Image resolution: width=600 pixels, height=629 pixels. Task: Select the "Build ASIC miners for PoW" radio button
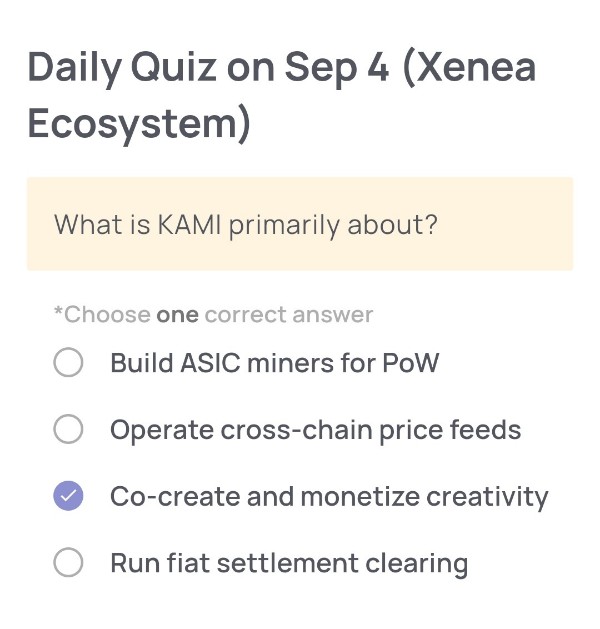68,362
